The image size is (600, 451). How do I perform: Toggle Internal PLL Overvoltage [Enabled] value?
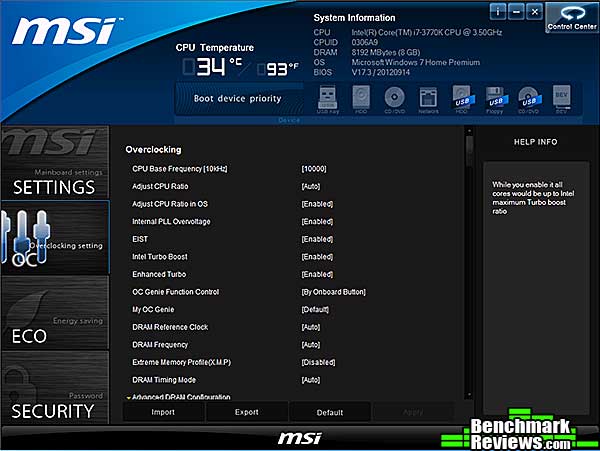coord(317,221)
